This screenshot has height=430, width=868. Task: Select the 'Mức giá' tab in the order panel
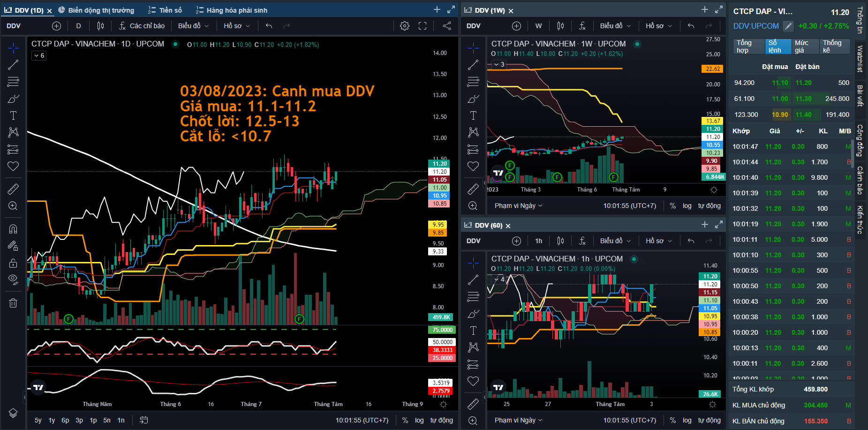coord(805,46)
